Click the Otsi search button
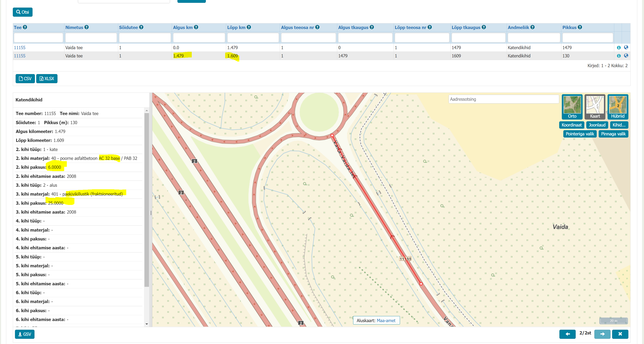The width and height of the screenshot is (644, 344). point(23,12)
